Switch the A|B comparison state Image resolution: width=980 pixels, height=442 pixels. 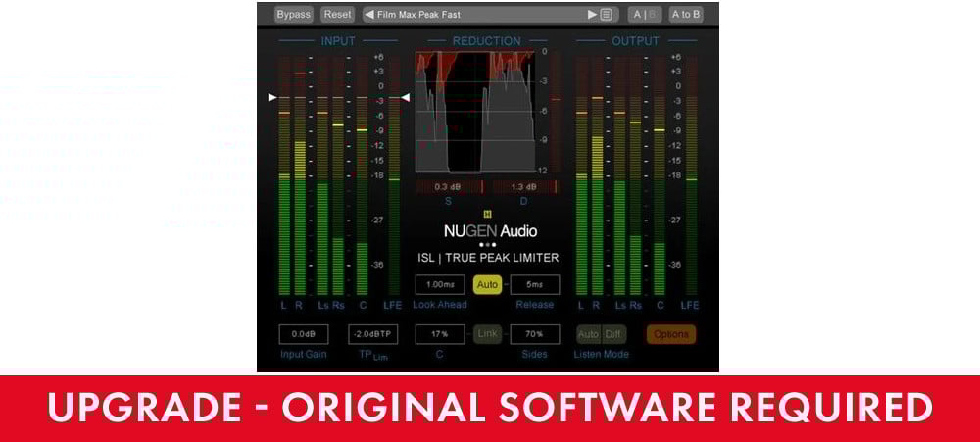[x=644, y=15]
